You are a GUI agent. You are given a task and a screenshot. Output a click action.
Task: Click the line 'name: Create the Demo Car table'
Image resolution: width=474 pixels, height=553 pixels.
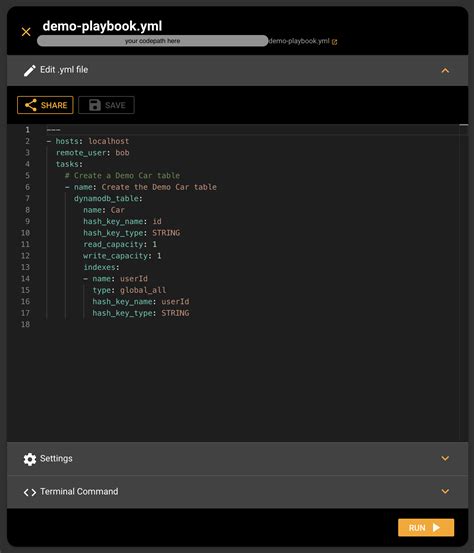(141, 187)
